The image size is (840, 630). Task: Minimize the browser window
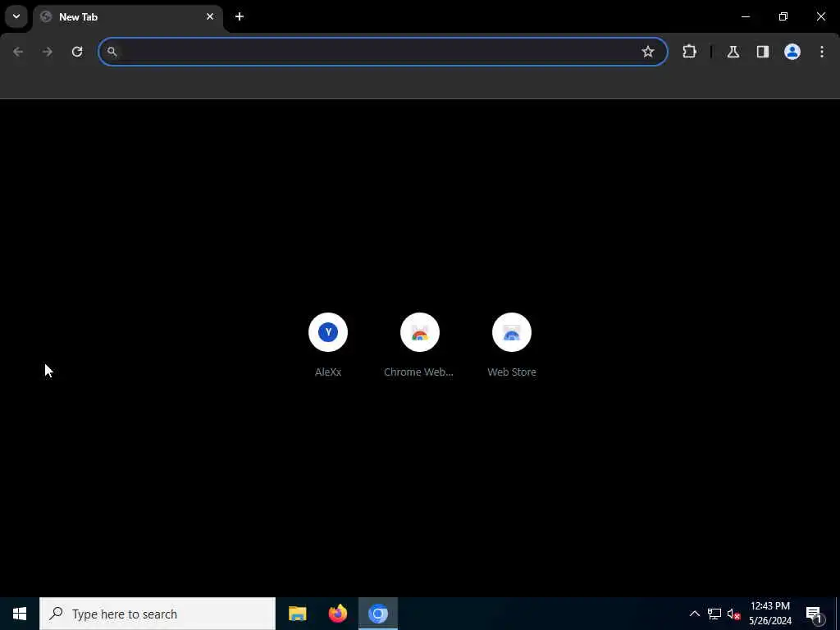pyautogui.click(x=746, y=16)
